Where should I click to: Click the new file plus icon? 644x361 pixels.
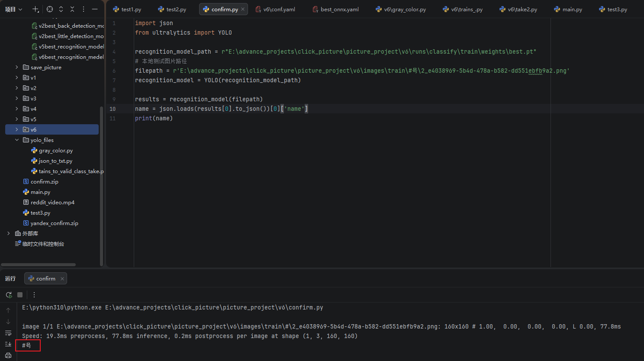pyautogui.click(x=35, y=9)
